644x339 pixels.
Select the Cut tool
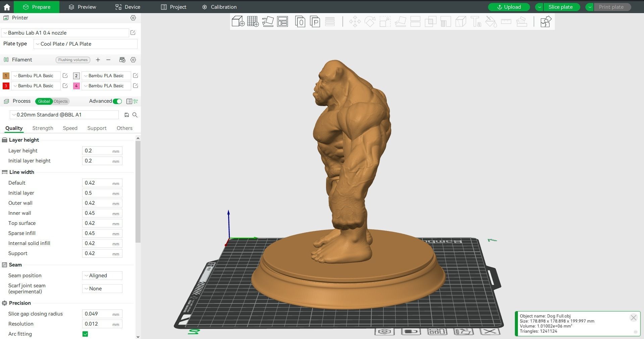(415, 22)
